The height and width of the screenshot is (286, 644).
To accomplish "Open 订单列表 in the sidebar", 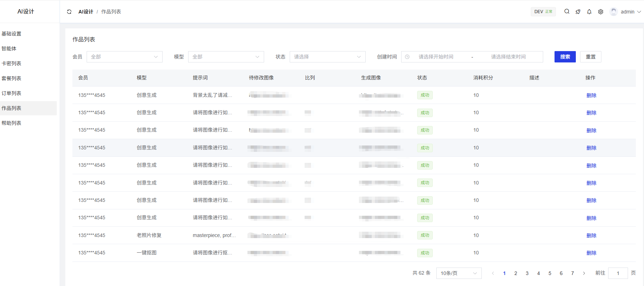I will pos(11,93).
